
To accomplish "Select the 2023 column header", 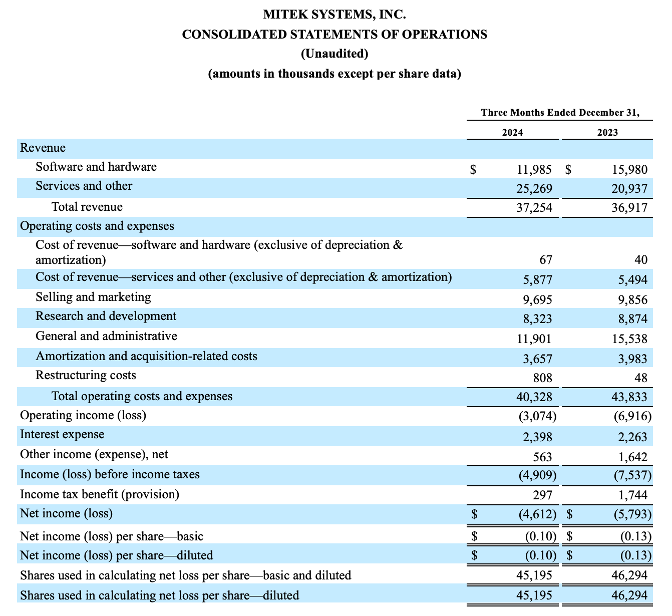I will click(x=607, y=132).
